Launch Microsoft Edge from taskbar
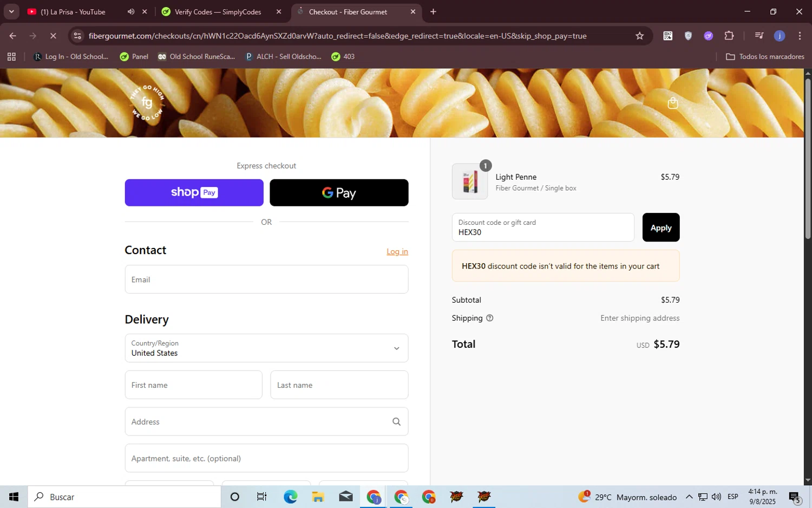Image resolution: width=812 pixels, height=508 pixels. click(x=290, y=497)
